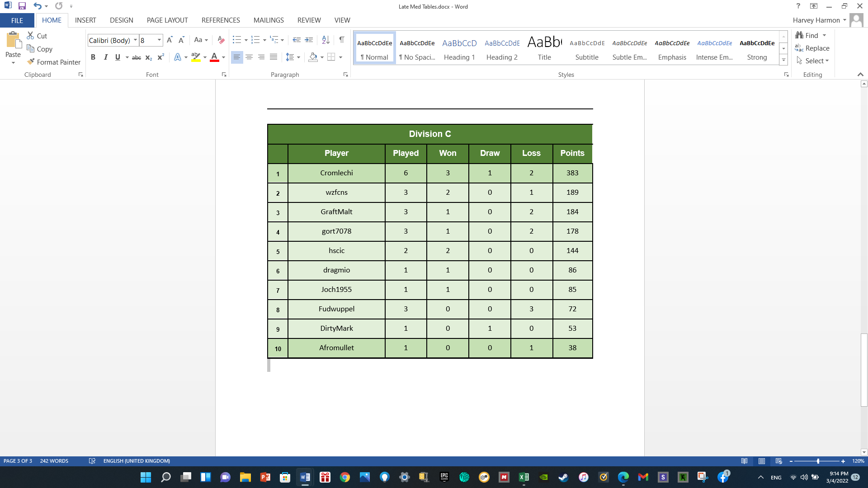Open Replace dialog
Image resolution: width=868 pixels, height=488 pixels.
812,48
